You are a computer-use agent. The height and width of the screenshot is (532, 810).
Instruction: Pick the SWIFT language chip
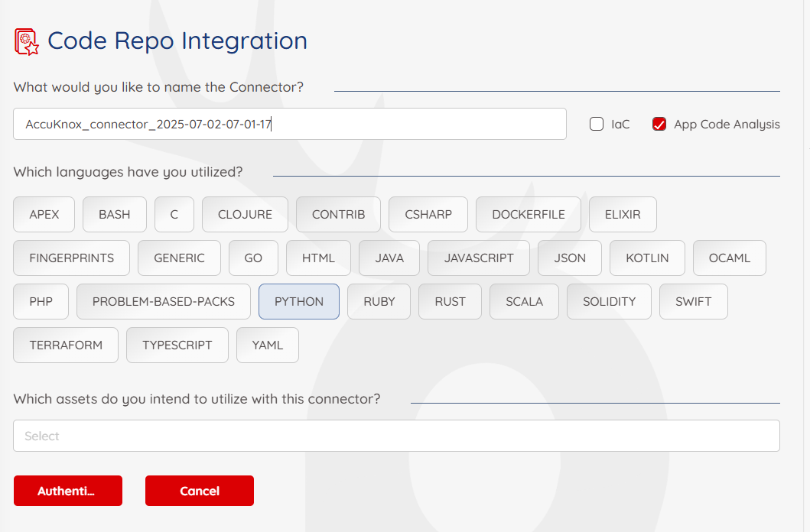694,301
